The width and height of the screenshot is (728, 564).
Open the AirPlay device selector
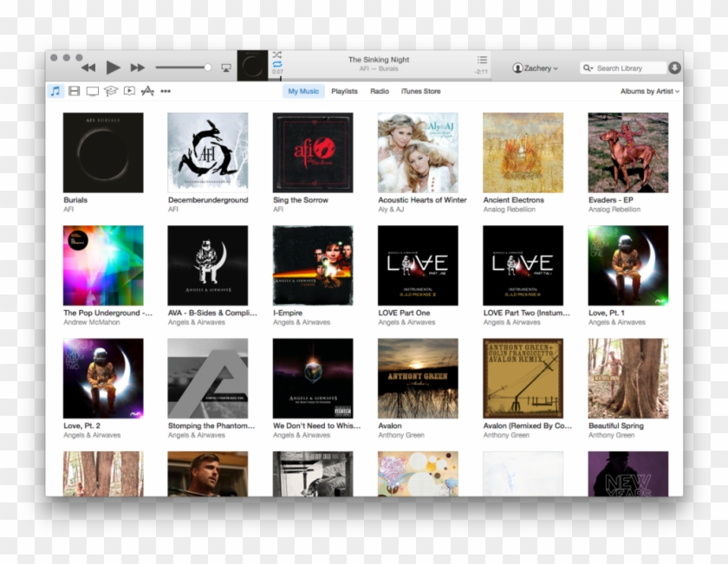(x=226, y=68)
